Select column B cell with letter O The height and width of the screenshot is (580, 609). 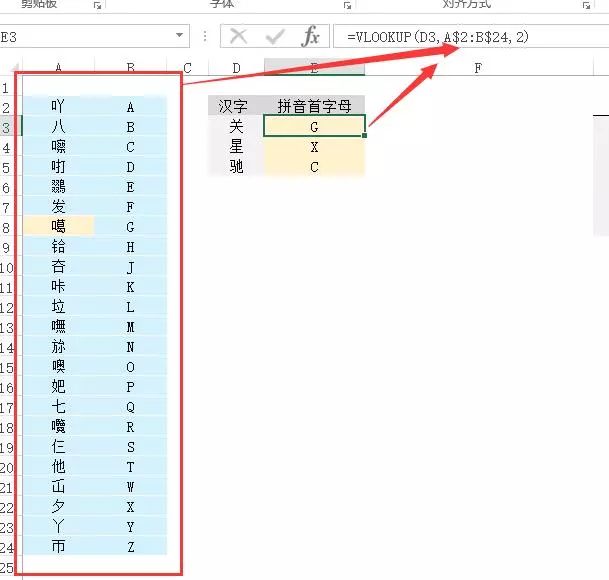tap(130, 367)
